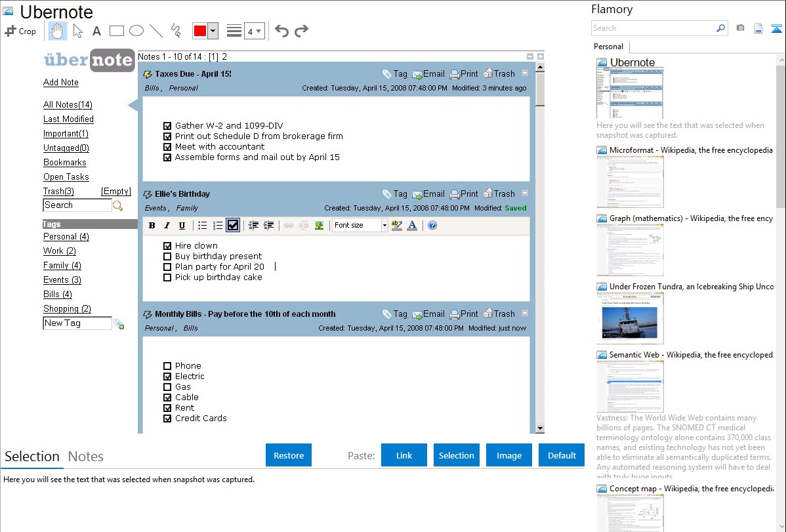Switch to the Notes tab

(x=86, y=457)
